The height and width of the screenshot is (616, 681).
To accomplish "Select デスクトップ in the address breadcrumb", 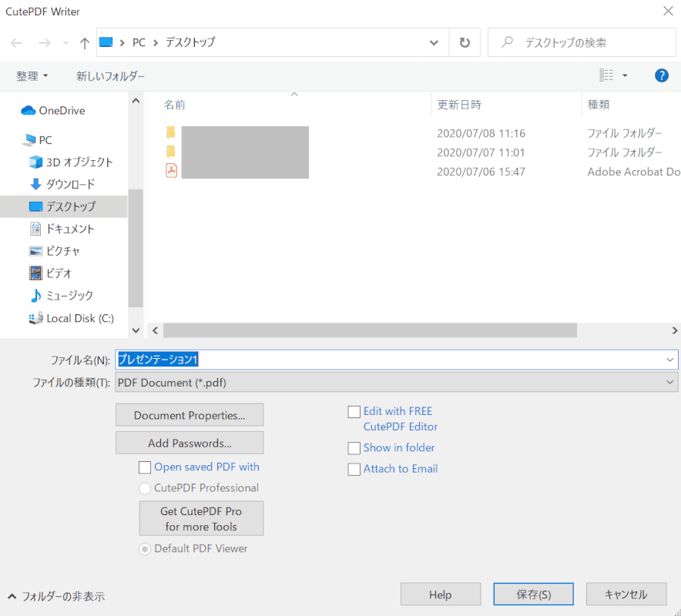I will 190,42.
